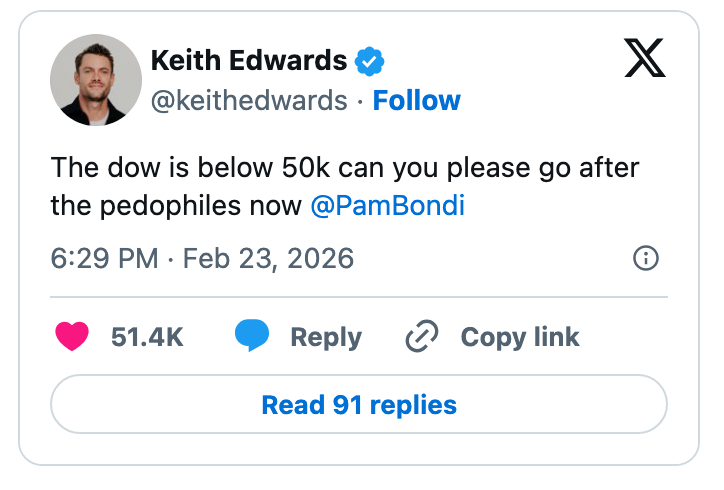
Task: Click the blue verified badge
Action: coord(370,61)
